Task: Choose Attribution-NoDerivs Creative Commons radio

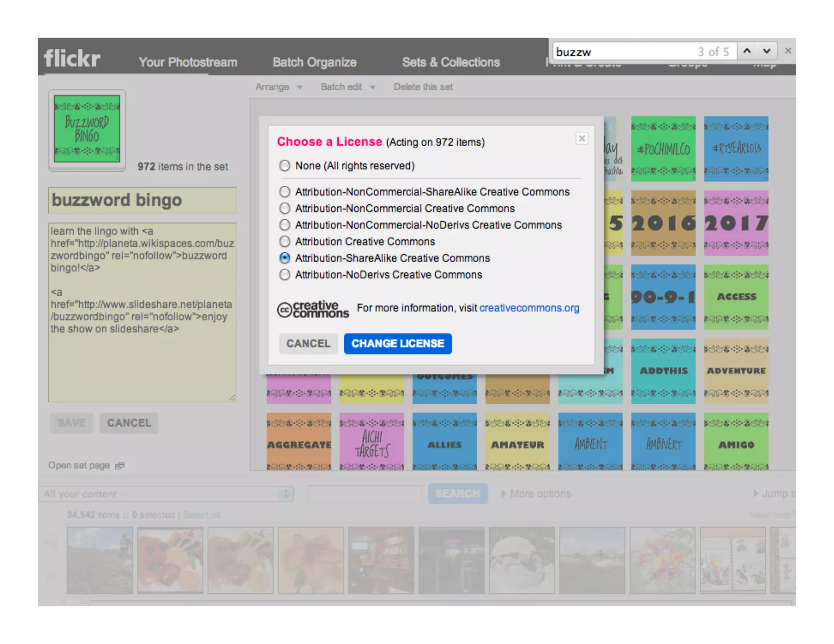Action: [285, 275]
